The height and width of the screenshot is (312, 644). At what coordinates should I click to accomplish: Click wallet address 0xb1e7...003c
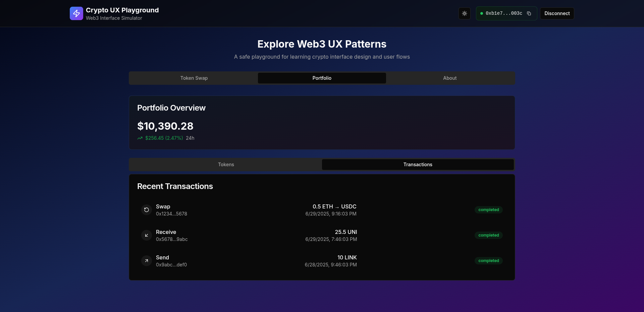click(504, 13)
